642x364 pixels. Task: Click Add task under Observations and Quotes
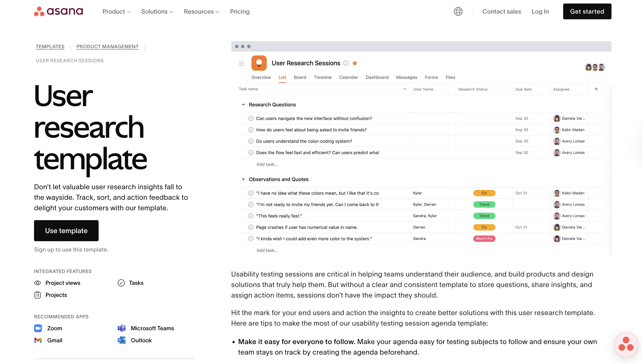pos(267,250)
